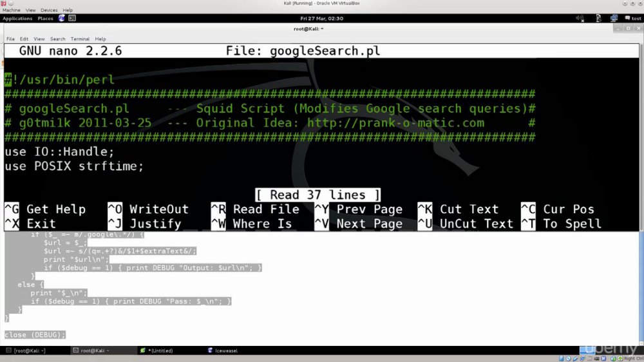Click the ^C Cur Pos shortcut hint
This screenshot has height=362, width=644.
point(557,209)
